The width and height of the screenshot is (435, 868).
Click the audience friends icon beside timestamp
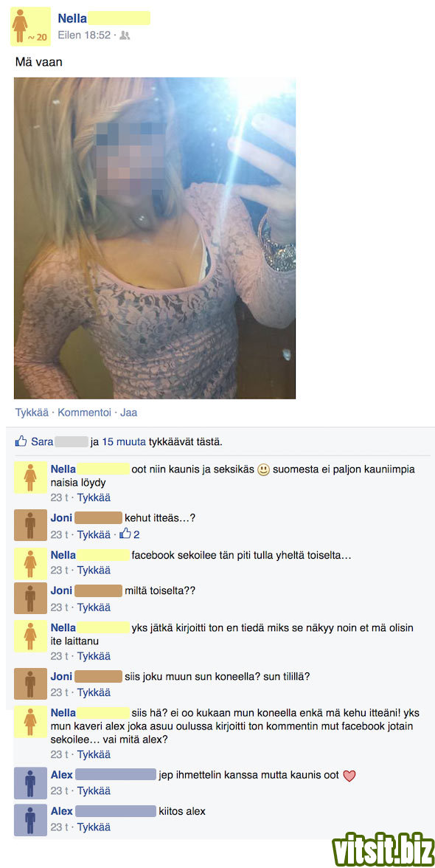point(125,35)
